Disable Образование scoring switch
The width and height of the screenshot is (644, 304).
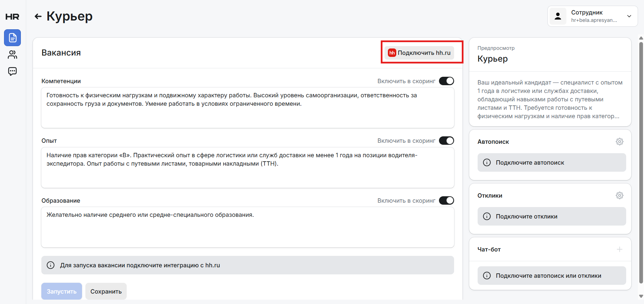pos(446,201)
